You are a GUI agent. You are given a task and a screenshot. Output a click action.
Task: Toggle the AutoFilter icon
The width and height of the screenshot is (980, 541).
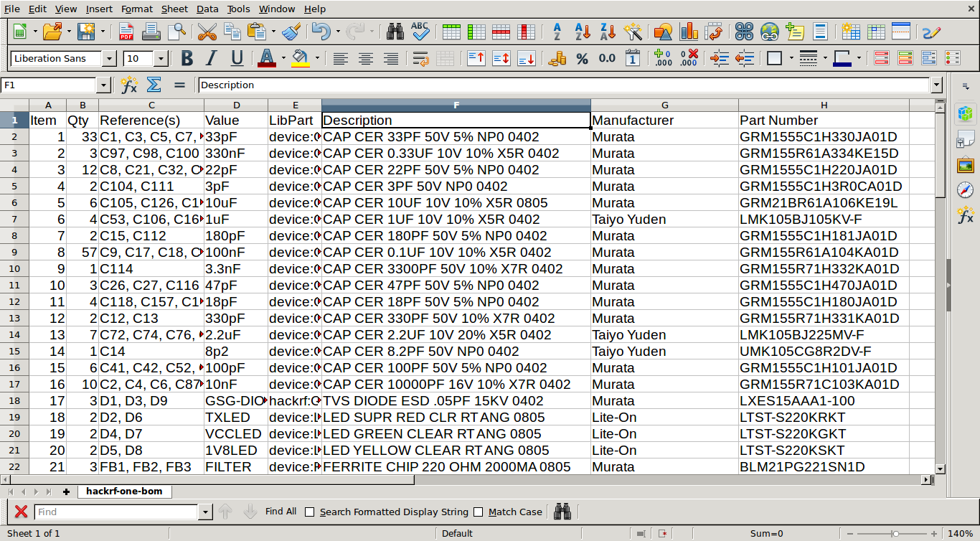tap(632, 32)
